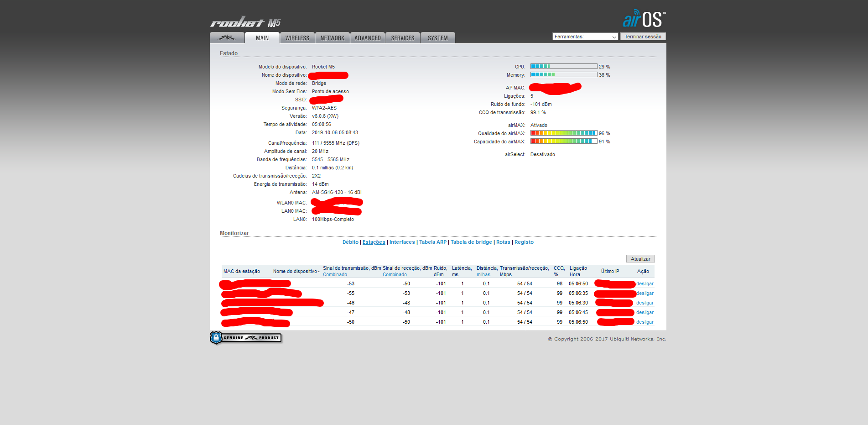Click the airOS logo
The image size is (868, 425).
coord(644,19)
